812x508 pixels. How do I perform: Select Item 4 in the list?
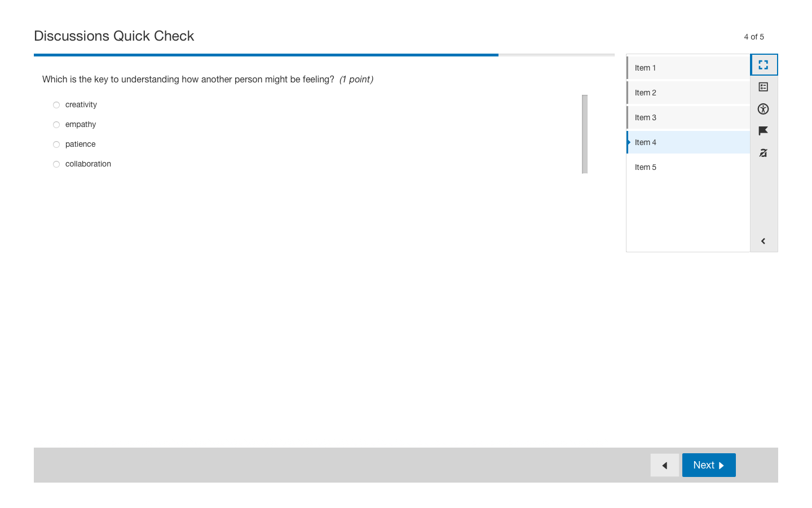688,142
